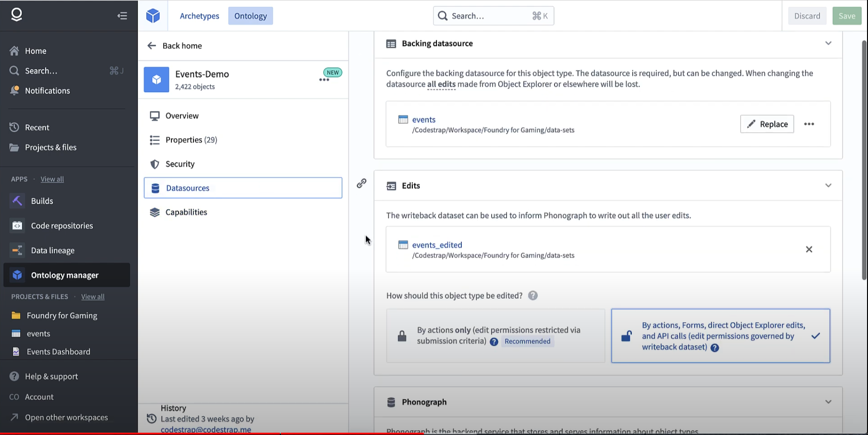Remove the events_edited writeback dataset
This screenshot has width=868, height=435.
pyautogui.click(x=809, y=249)
